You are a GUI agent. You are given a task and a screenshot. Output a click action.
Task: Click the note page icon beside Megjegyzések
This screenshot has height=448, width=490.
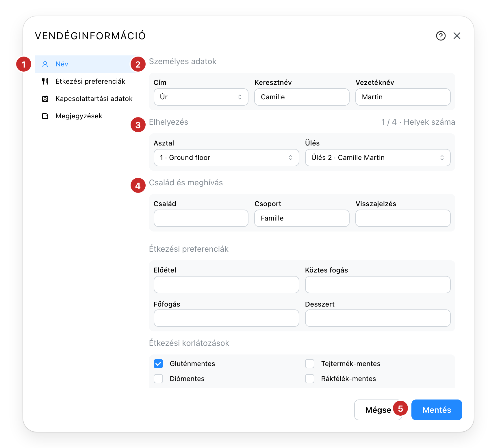(45, 116)
